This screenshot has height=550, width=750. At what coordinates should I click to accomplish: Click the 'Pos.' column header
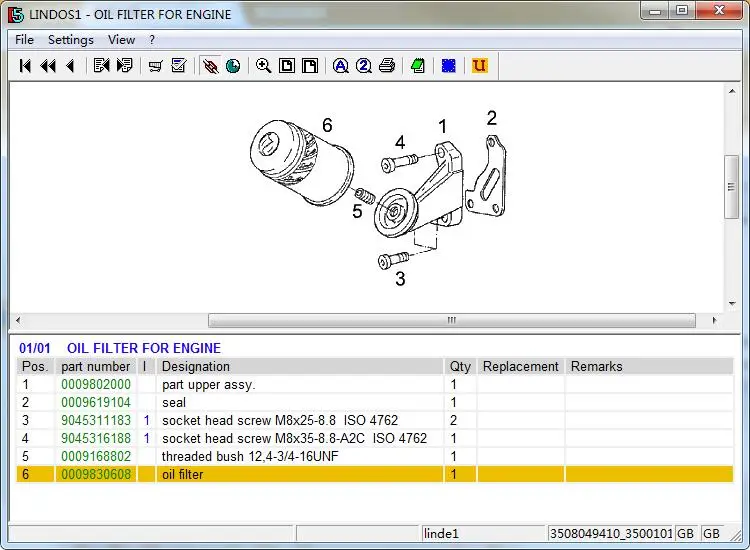[35, 366]
